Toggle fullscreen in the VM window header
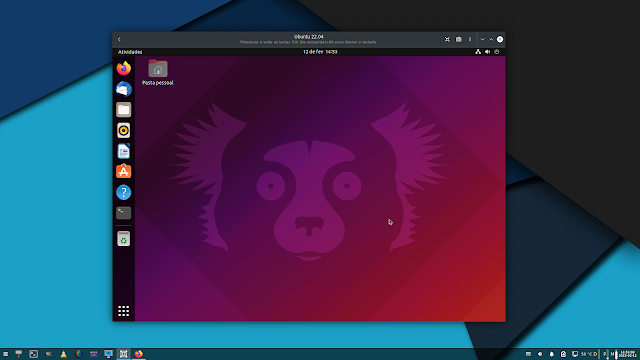Screen dimensions: 640x360 [447, 40]
